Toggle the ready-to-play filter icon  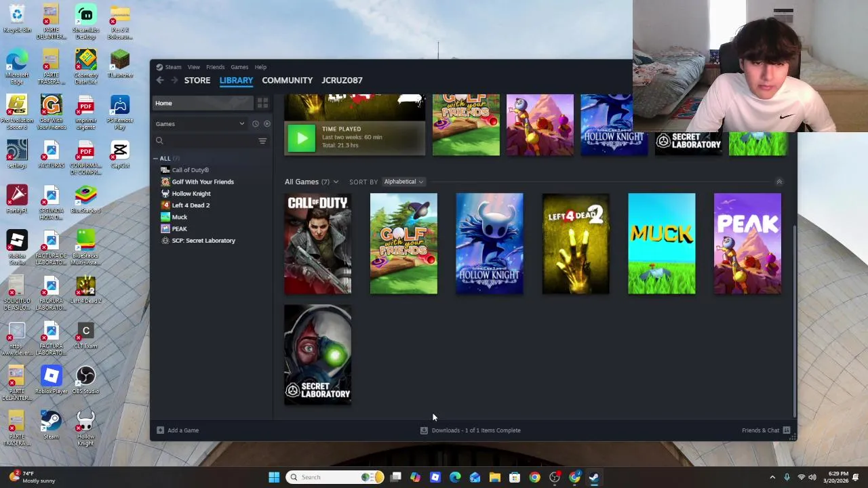click(267, 124)
